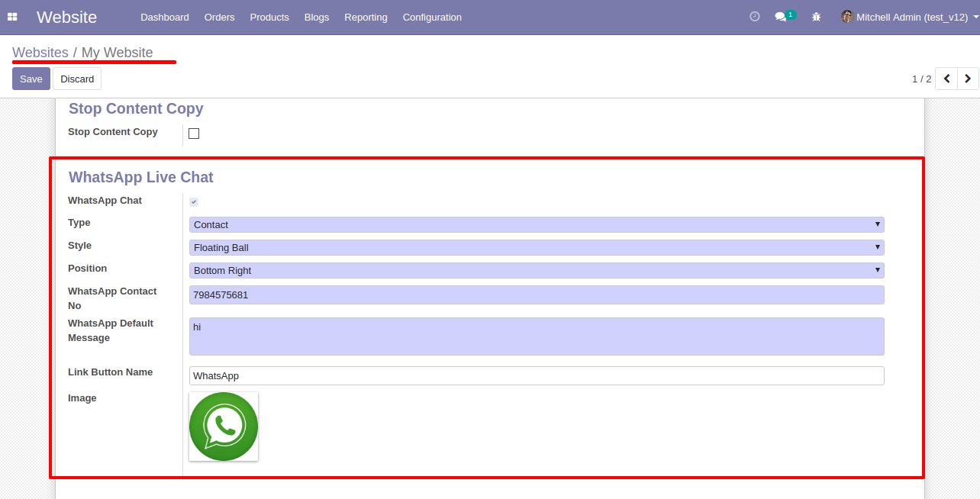
Task: Click the Stop Content Copy heading
Action: tap(136, 108)
